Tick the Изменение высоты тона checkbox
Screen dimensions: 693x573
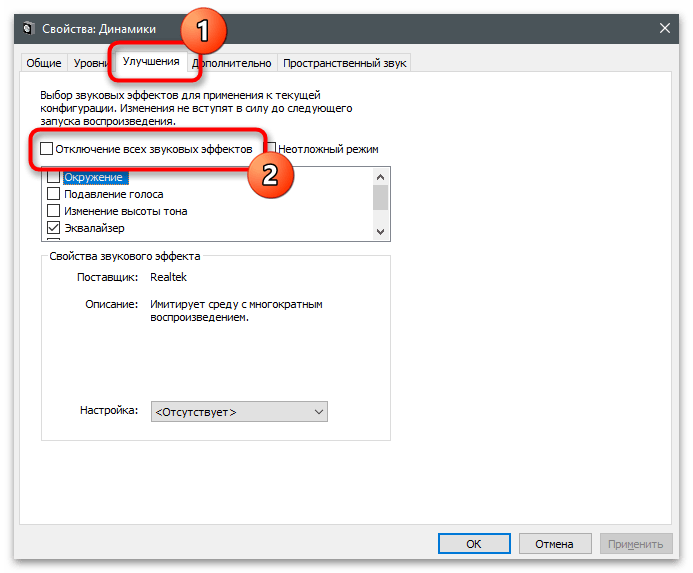[53, 210]
